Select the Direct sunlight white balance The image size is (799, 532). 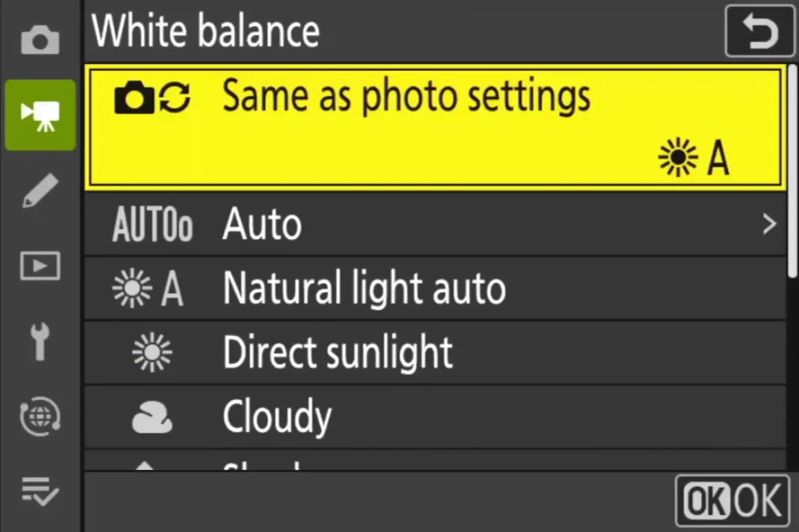pyautogui.click(x=337, y=352)
